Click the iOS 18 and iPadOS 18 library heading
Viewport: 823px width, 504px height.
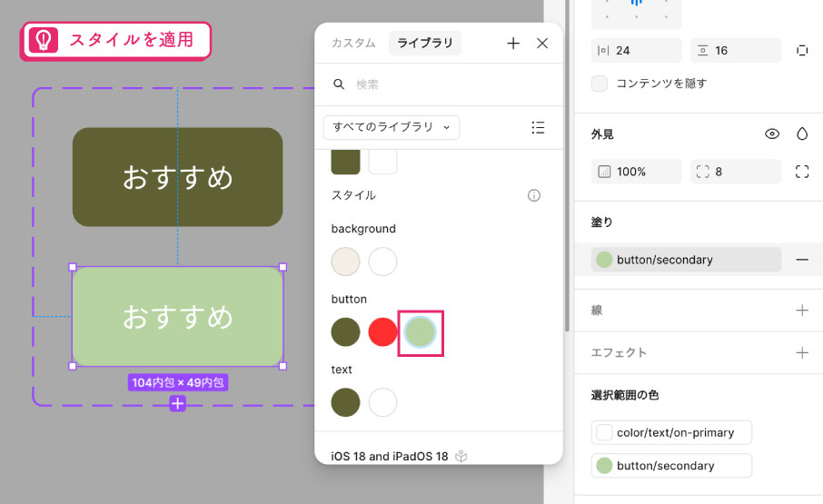click(390, 456)
